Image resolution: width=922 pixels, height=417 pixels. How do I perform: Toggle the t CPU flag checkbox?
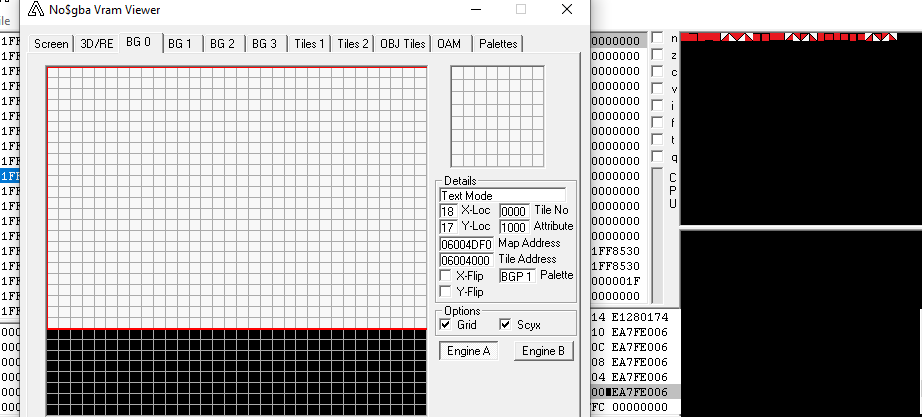coord(657,140)
